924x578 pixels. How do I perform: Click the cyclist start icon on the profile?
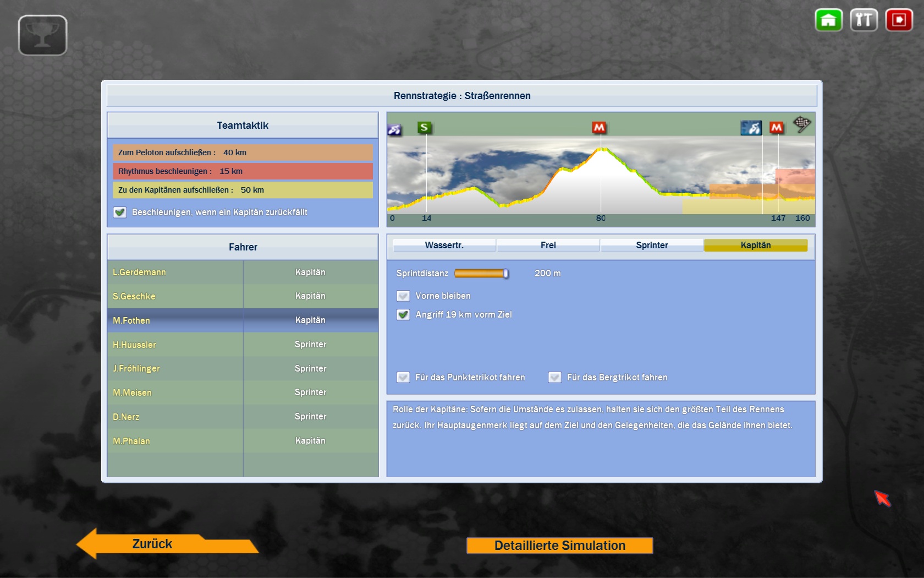pyautogui.click(x=395, y=130)
